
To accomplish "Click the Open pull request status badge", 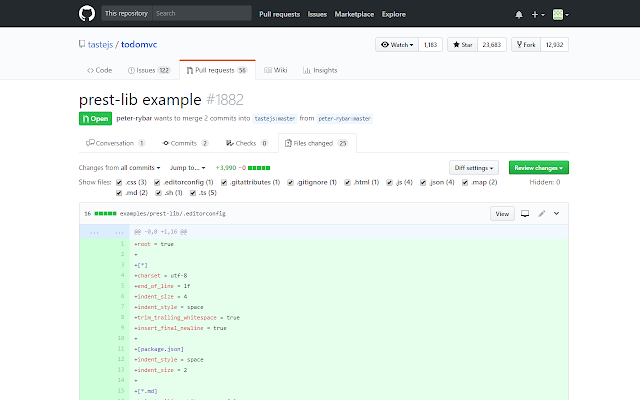I will 95,119.
